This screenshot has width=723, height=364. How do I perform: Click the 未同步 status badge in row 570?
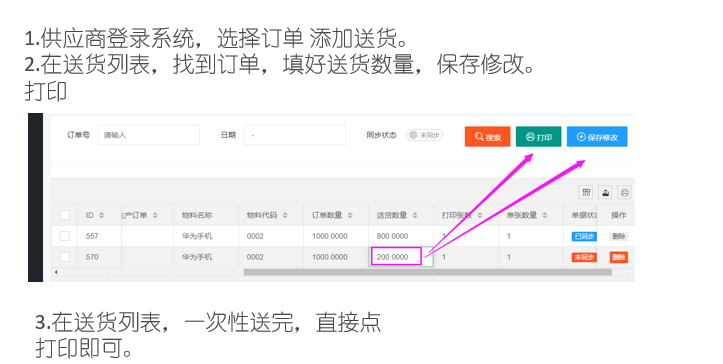click(584, 257)
